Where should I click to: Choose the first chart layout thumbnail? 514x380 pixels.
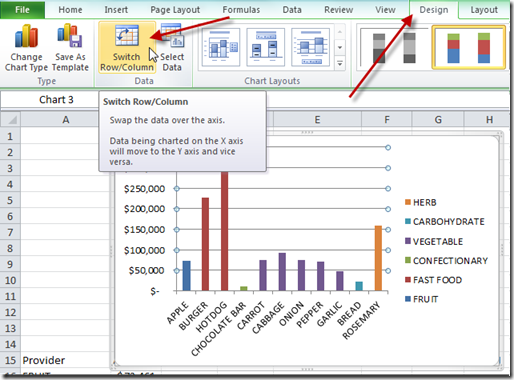pyautogui.click(x=221, y=47)
